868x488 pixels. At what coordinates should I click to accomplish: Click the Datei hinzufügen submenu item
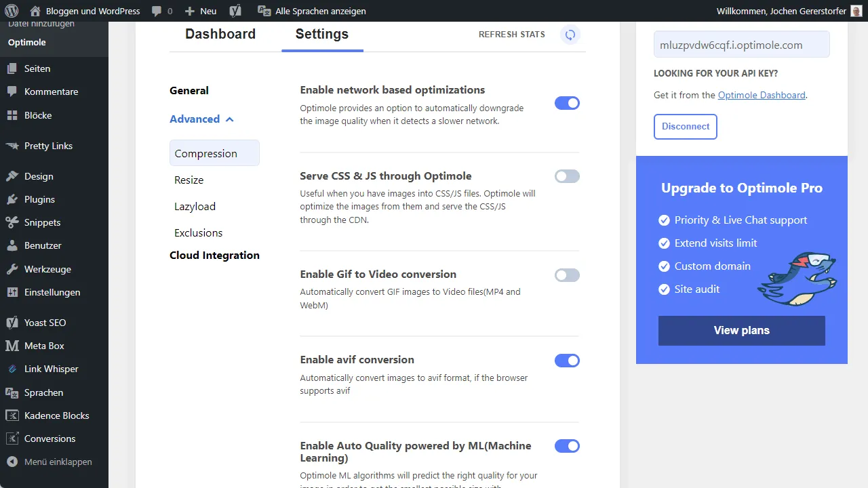[x=41, y=25]
